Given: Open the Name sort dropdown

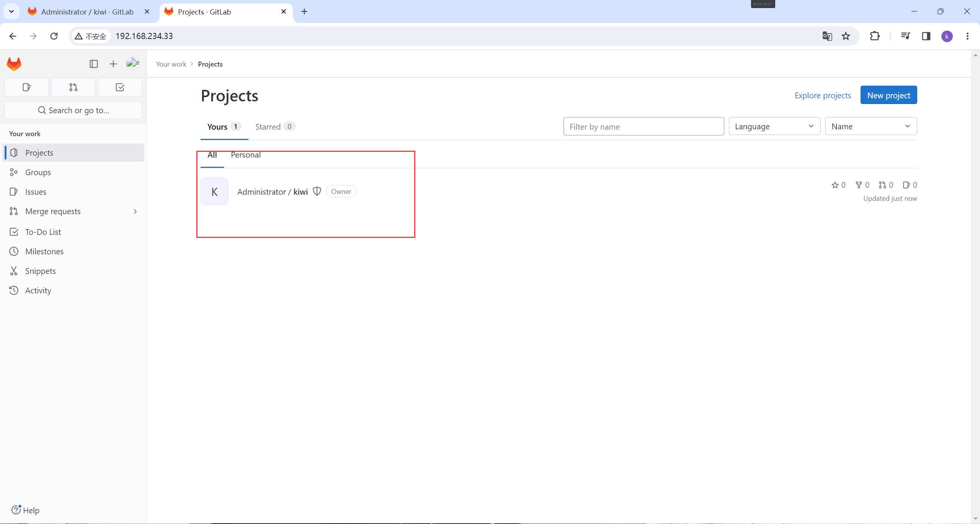Looking at the screenshot, I should pos(871,126).
